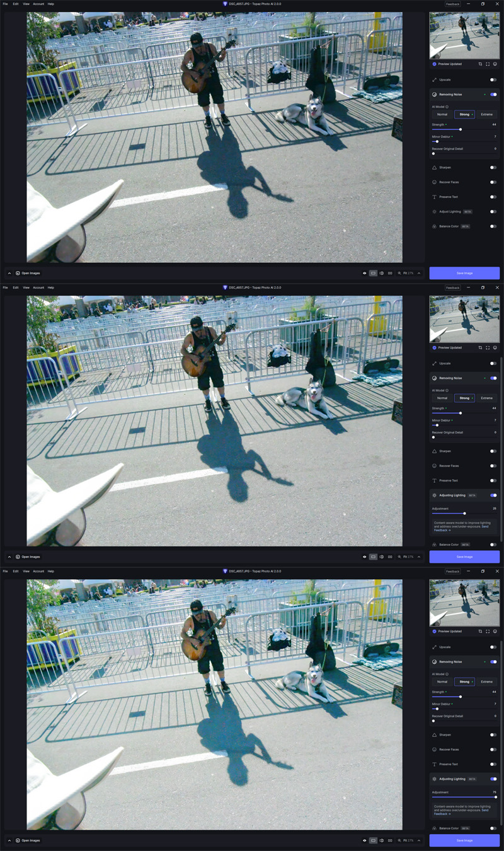504x851 pixels.
Task: Click the single-view icon in the bottom window's toolbar
Action: pyautogui.click(x=373, y=840)
